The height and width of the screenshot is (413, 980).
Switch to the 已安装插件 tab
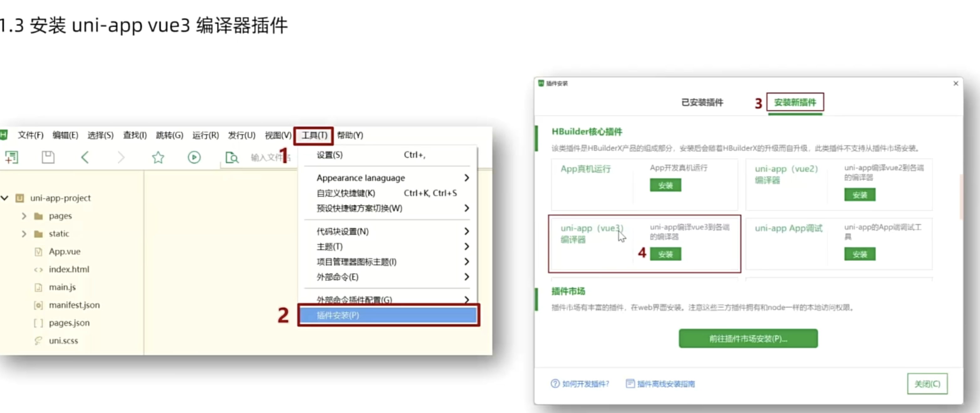702,102
